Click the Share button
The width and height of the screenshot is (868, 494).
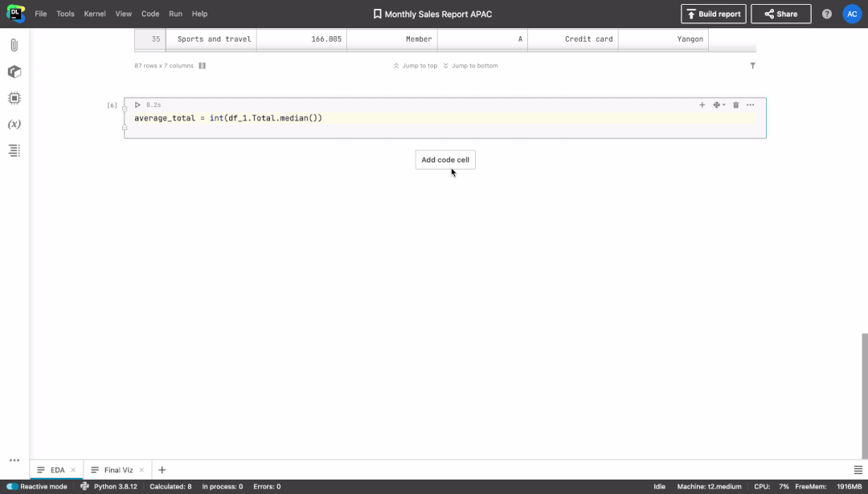click(781, 14)
